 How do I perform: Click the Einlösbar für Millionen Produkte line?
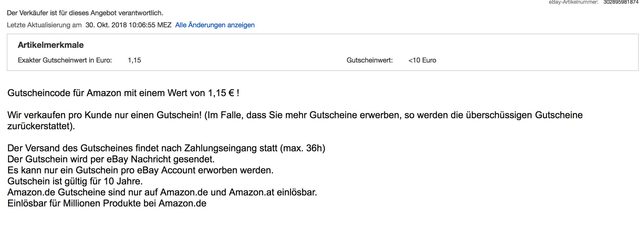[107, 203]
